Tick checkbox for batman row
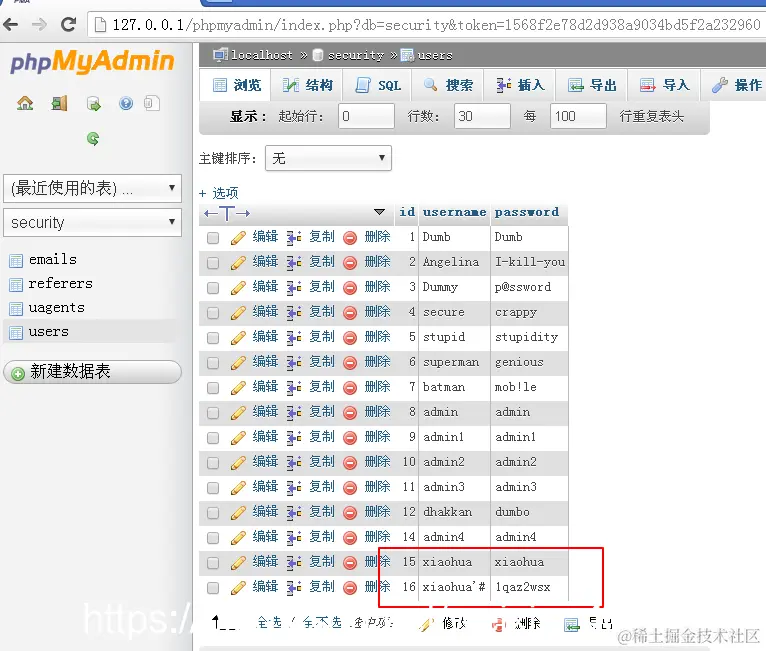The width and height of the screenshot is (766, 651). click(x=213, y=388)
